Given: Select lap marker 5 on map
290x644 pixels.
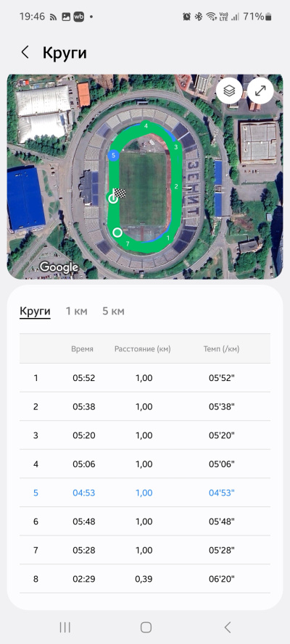Looking at the screenshot, I should click(113, 156).
